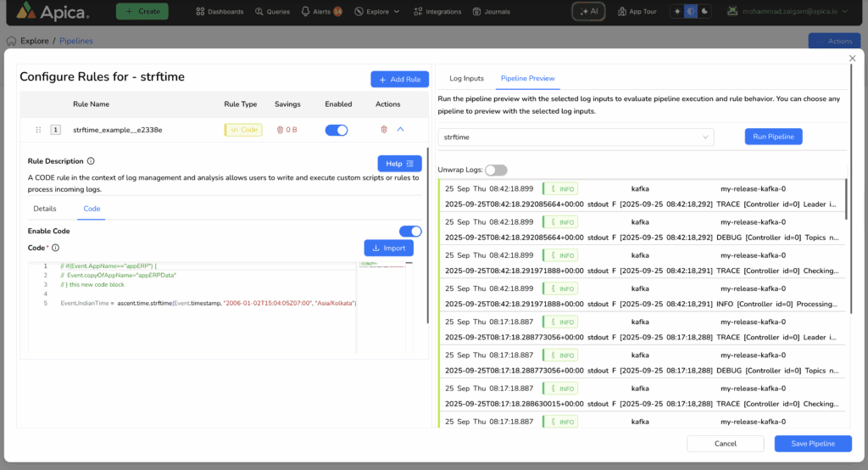The image size is (868, 470).
Task: Click the info icon beside Code label
Action: (56, 248)
